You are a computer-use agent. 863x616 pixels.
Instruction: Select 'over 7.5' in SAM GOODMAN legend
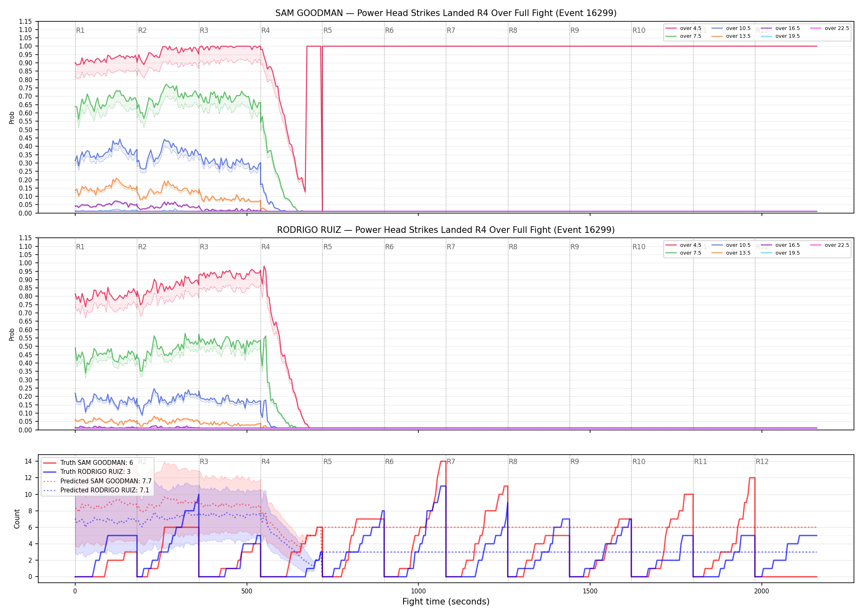point(683,36)
